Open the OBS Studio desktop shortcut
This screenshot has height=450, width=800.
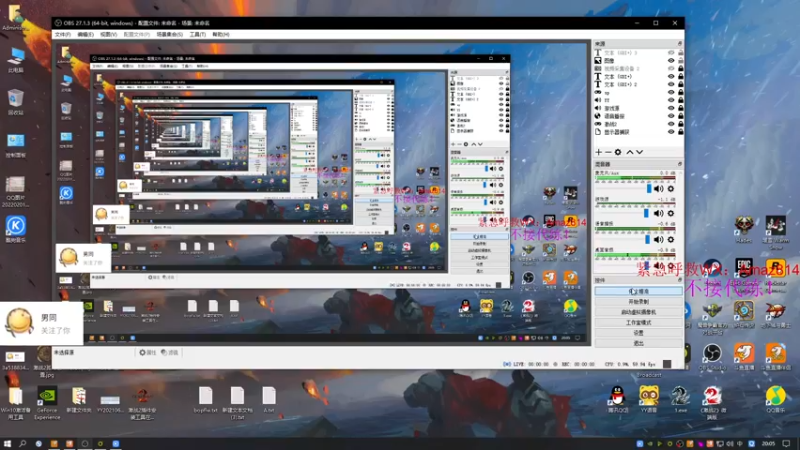click(712, 357)
